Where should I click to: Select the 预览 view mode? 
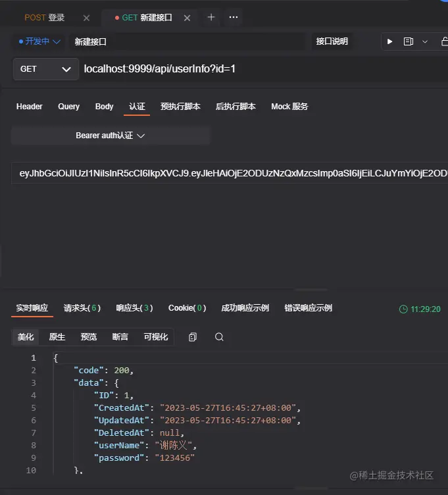89,337
